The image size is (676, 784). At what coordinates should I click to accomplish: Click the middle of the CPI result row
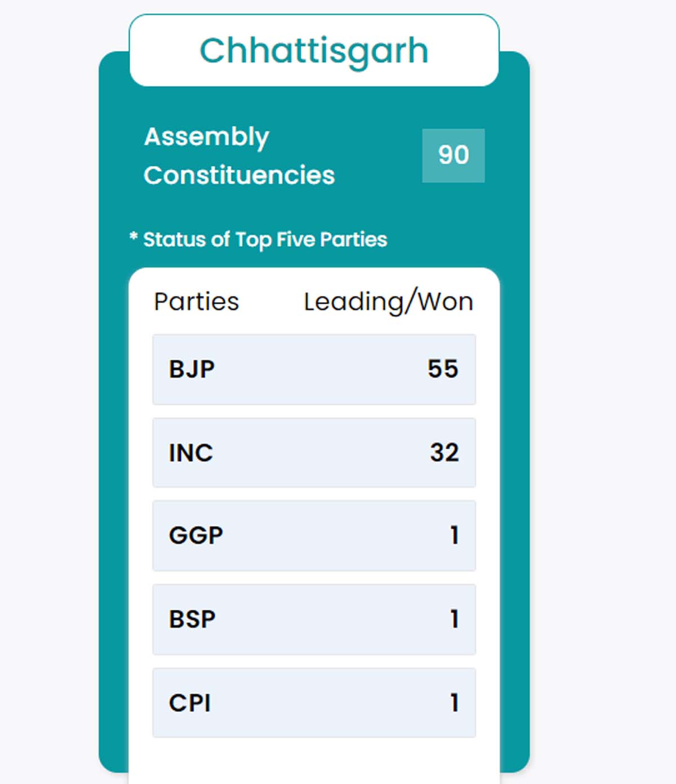314,703
